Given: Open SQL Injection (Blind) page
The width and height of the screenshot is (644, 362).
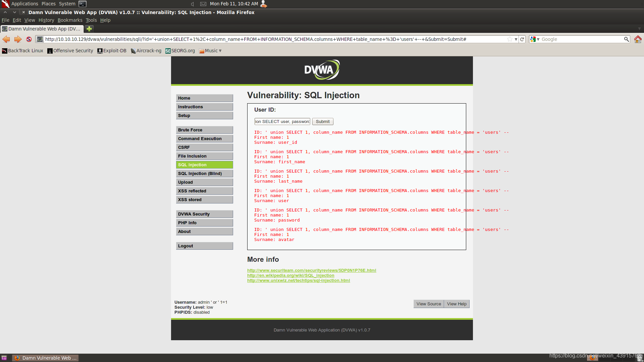Looking at the screenshot, I should point(205,173).
